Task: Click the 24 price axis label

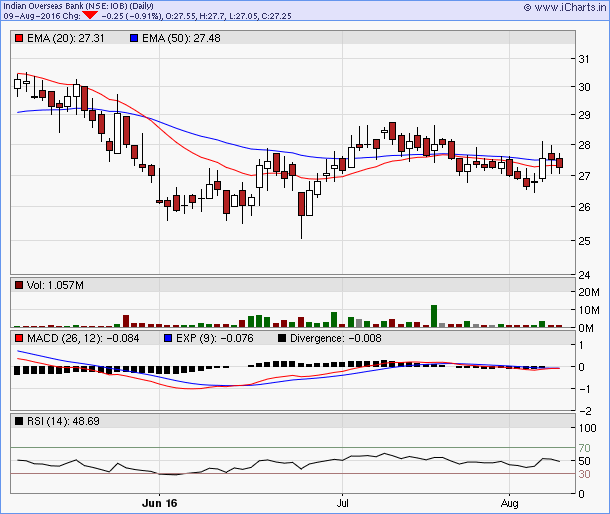Action: [584, 275]
